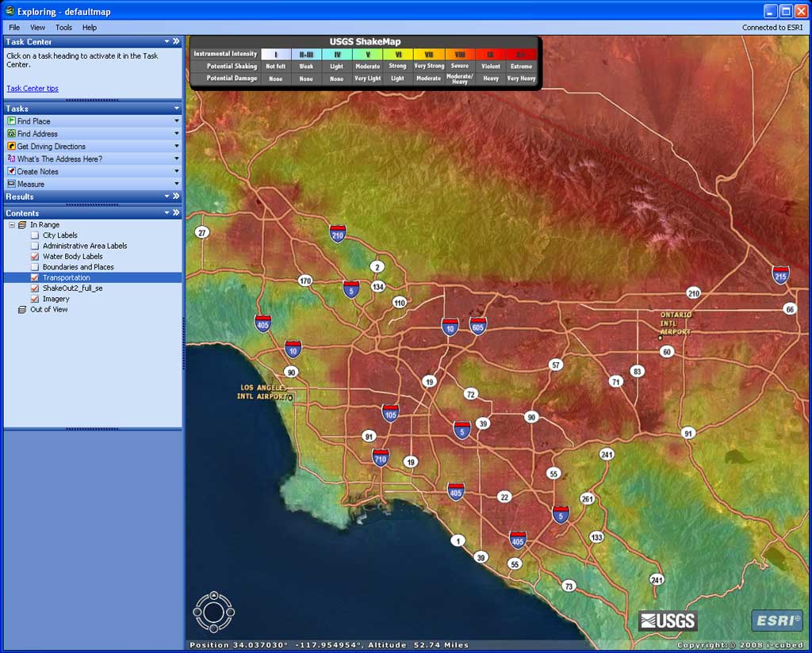This screenshot has width=812, height=653.
Task: Click the Find Place task icon
Action: tap(11, 121)
